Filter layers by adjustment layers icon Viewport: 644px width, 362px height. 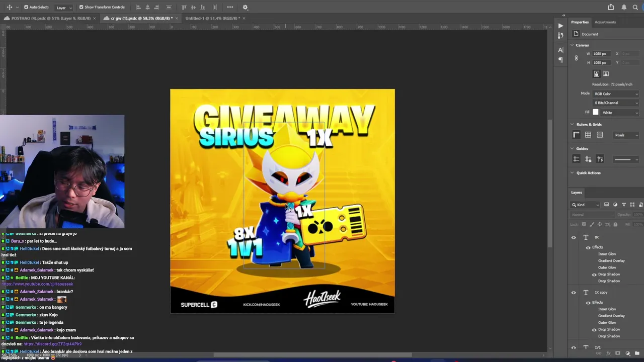pos(615,205)
